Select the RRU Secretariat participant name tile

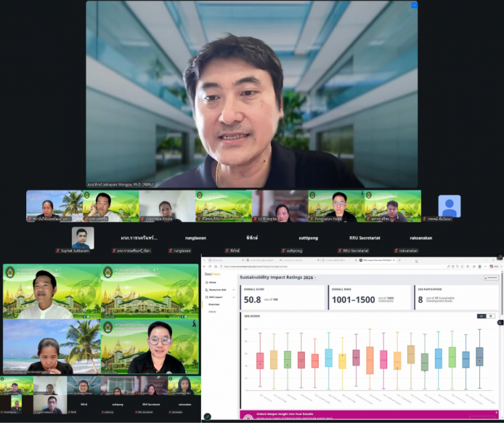point(364,238)
